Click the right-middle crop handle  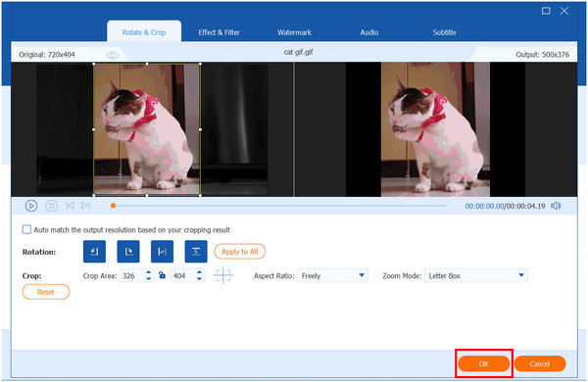click(200, 129)
